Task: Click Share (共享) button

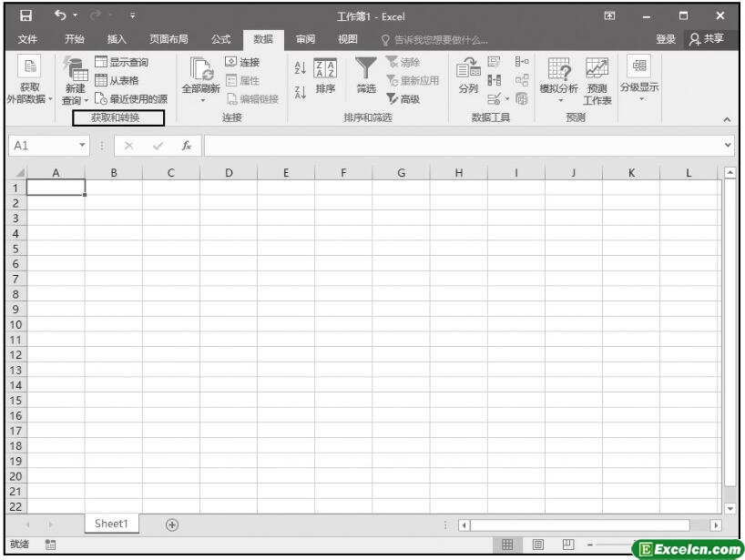Action: click(707, 39)
